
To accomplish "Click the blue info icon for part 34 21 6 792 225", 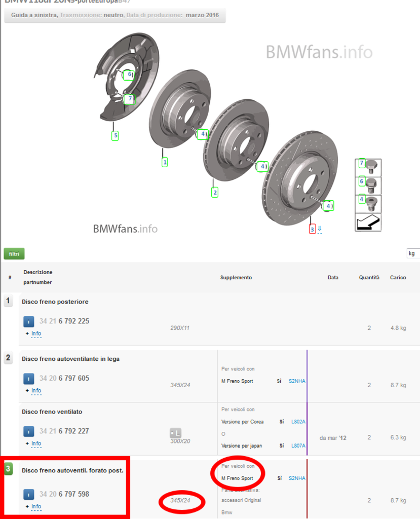I will point(29,321).
